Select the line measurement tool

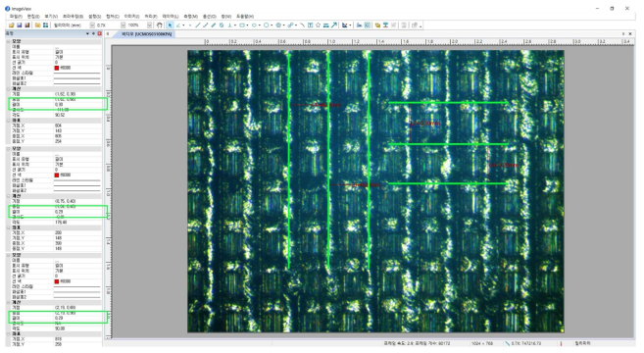coord(198,25)
